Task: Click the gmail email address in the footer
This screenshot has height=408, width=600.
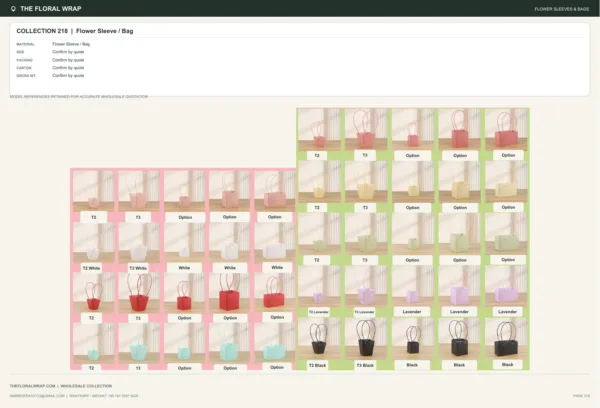Action: pyautogui.click(x=37, y=396)
